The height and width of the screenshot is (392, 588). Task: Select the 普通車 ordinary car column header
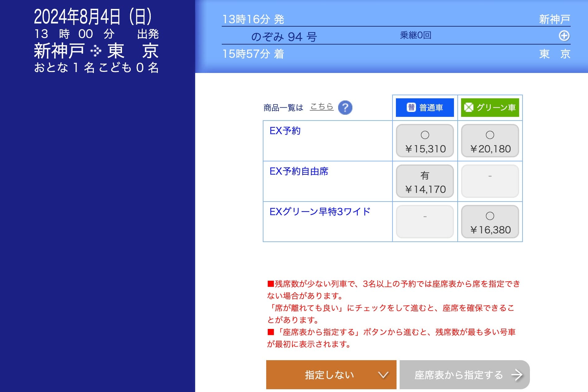coord(425,107)
